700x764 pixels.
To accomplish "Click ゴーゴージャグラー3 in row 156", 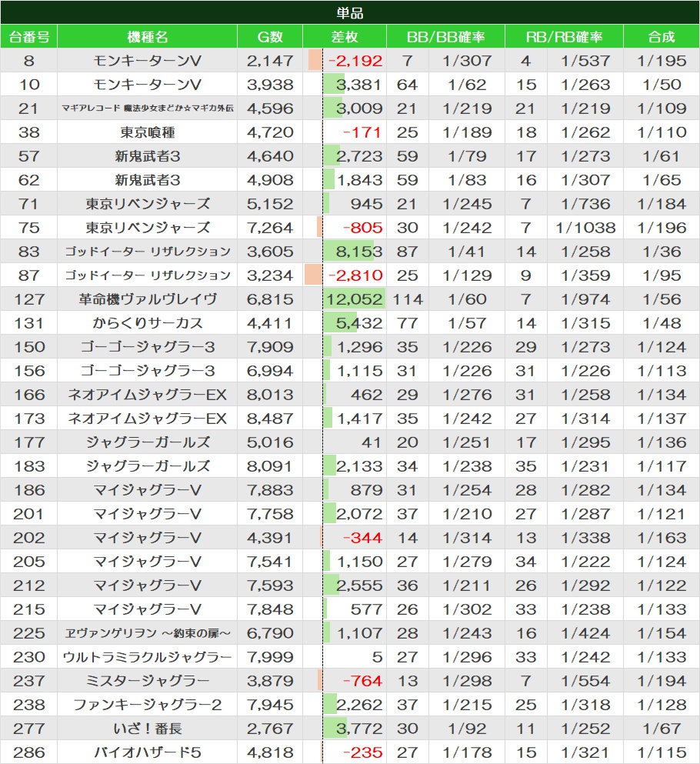I will click(147, 371).
